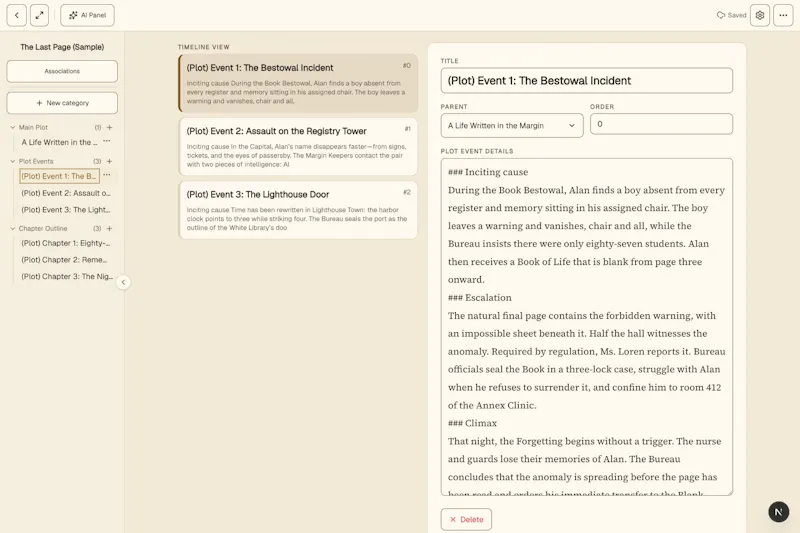
Task: Click the Plot Events count (3)
Action: 97,161
